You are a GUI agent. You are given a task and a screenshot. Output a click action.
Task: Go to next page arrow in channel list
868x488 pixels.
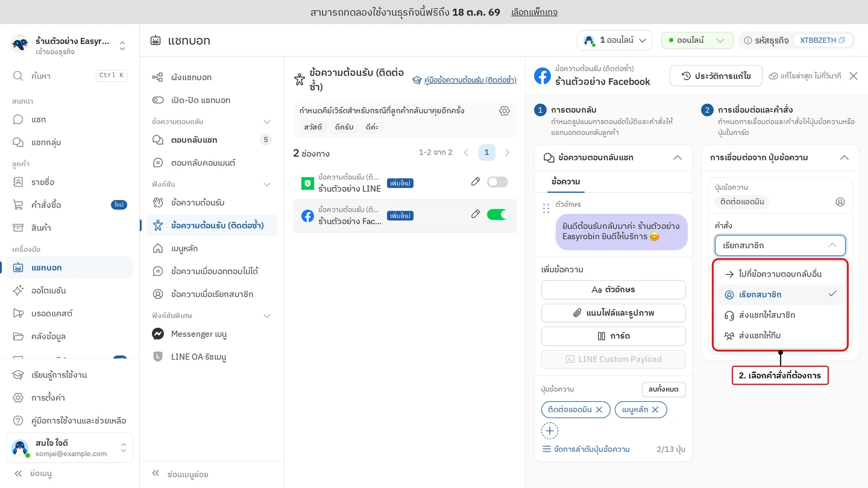click(507, 152)
